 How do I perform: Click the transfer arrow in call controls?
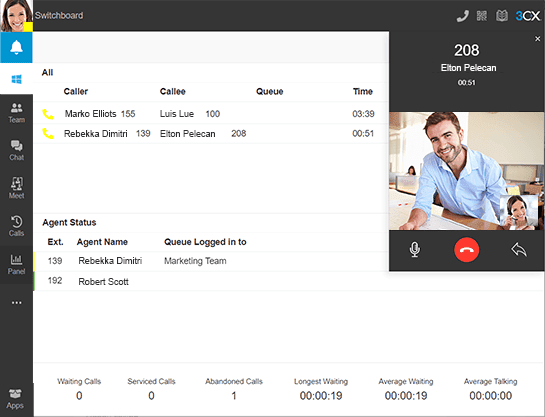(x=519, y=250)
